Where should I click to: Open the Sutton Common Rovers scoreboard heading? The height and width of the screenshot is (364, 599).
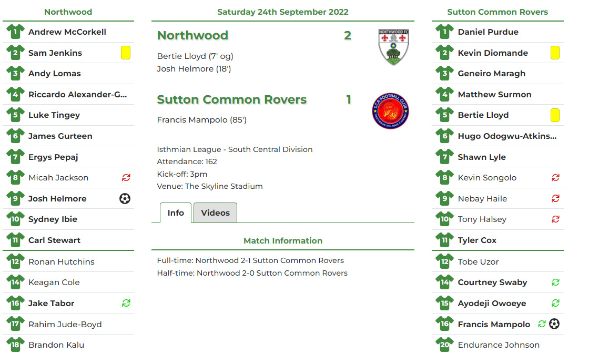coord(231,99)
